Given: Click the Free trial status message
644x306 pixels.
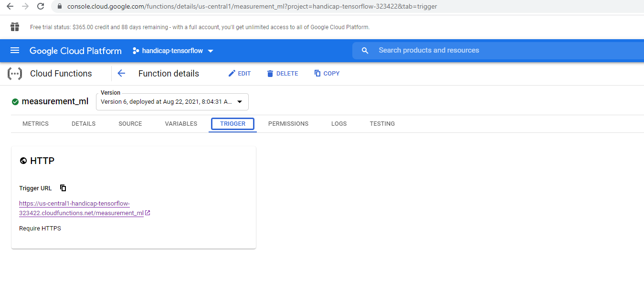Looking at the screenshot, I should (x=200, y=27).
